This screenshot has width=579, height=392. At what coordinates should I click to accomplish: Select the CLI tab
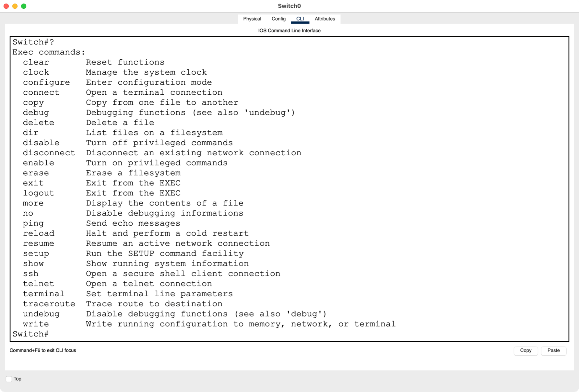(300, 19)
